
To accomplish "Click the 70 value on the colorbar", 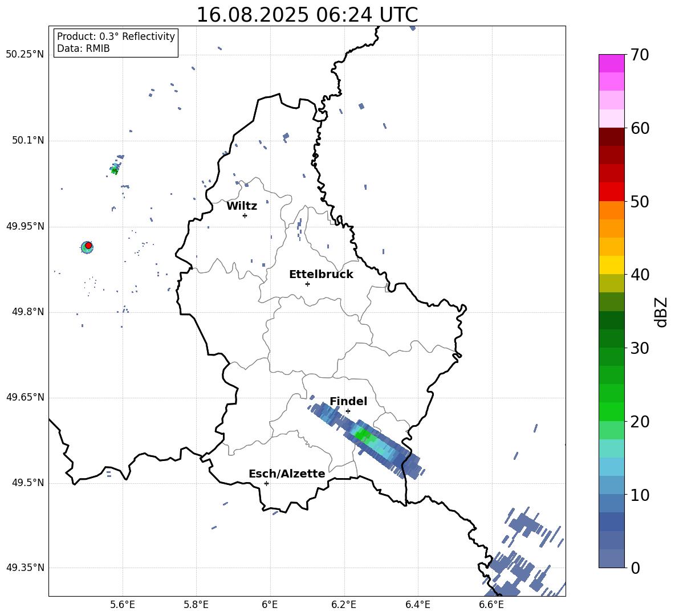I will pyautogui.click(x=640, y=55).
